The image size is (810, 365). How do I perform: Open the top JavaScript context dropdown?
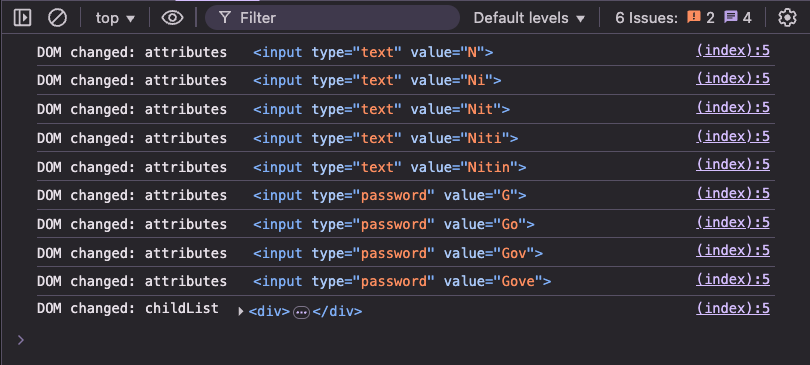point(115,18)
